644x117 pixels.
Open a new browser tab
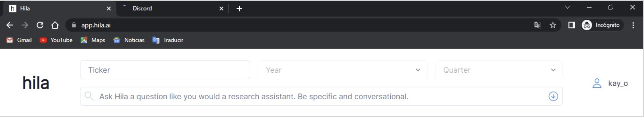(239, 9)
